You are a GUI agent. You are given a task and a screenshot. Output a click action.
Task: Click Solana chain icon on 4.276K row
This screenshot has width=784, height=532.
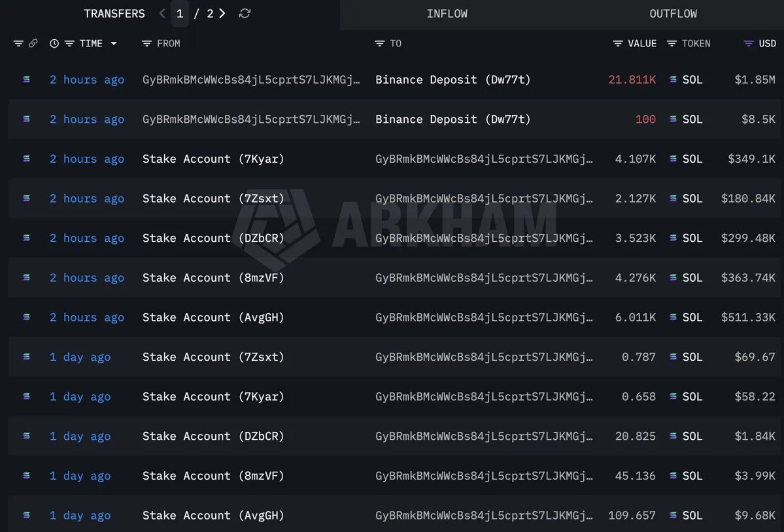point(27,277)
